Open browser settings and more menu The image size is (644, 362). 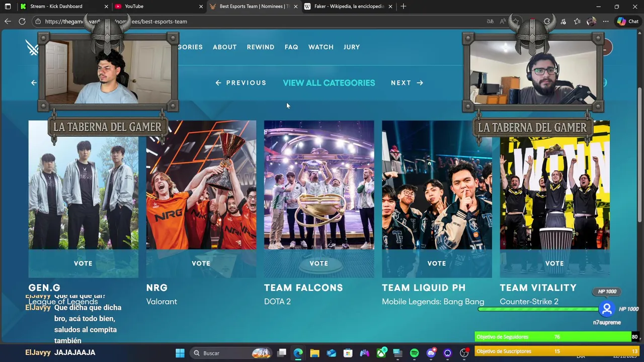(x=606, y=21)
